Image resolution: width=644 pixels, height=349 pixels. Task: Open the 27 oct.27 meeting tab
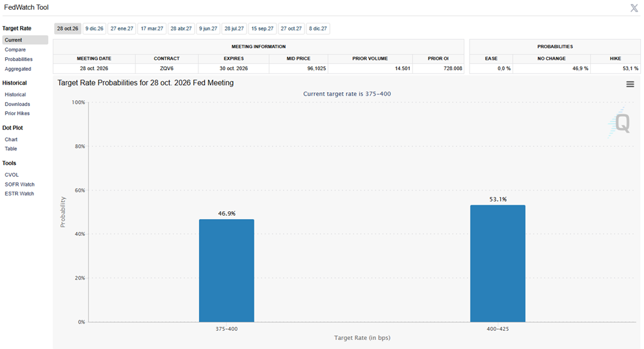point(291,29)
